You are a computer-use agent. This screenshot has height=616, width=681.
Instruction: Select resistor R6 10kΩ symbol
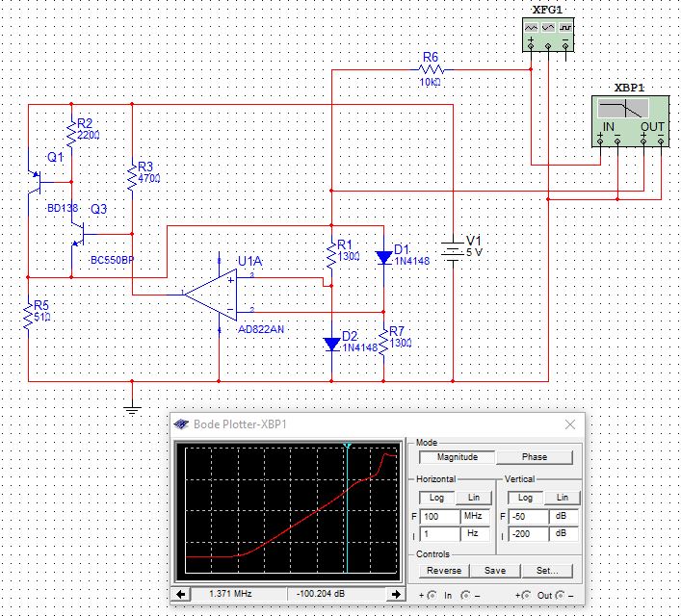click(x=431, y=69)
